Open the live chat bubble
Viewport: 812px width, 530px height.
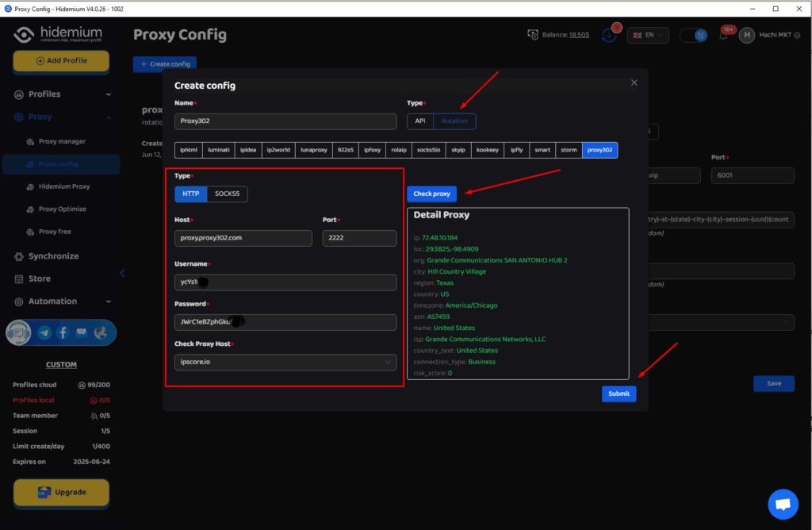click(783, 504)
